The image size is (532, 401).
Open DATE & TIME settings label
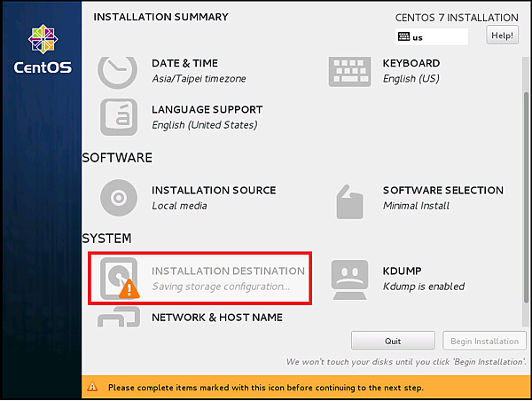185,63
